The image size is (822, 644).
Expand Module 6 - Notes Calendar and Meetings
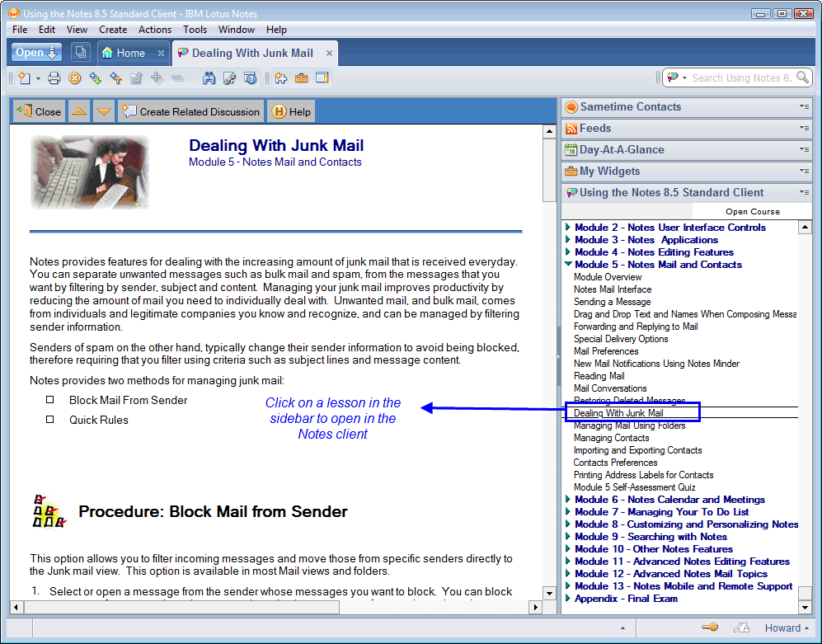point(568,499)
